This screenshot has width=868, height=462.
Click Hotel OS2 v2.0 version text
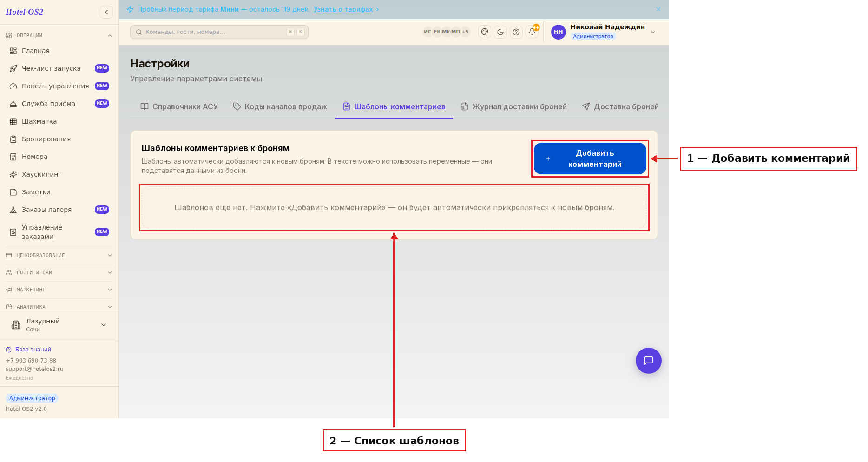coord(26,409)
